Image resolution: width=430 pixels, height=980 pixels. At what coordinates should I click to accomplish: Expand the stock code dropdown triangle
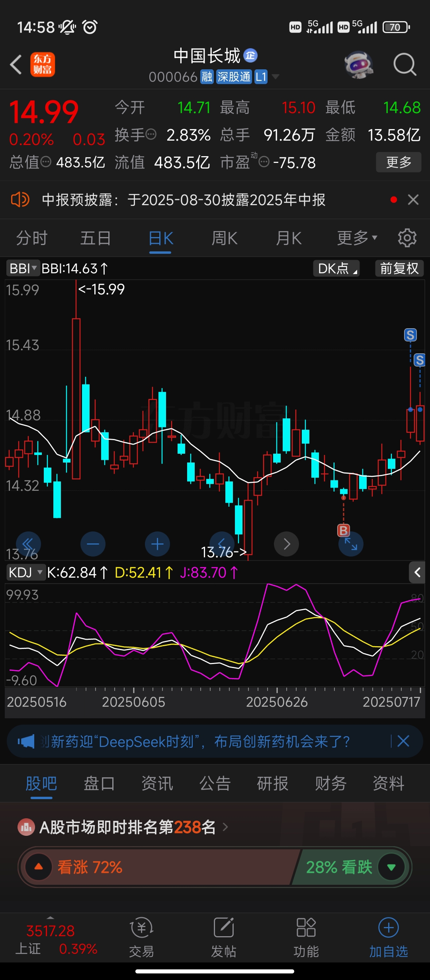click(275, 76)
